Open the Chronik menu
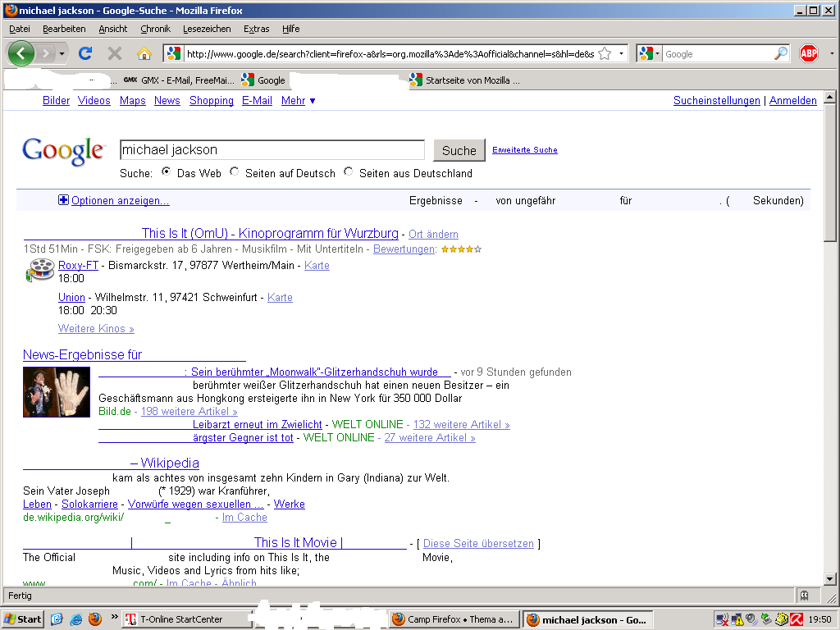This screenshot has height=630, width=840. click(x=155, y=29)
